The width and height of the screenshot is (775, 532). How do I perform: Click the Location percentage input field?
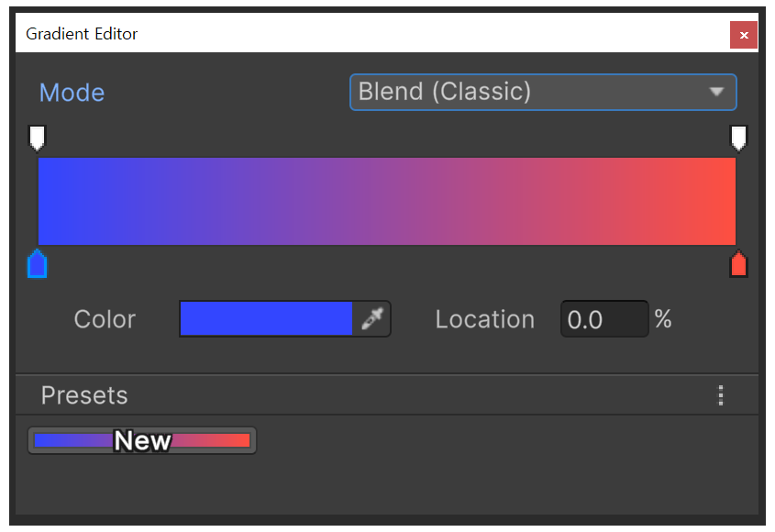click(x=604, y=319)
